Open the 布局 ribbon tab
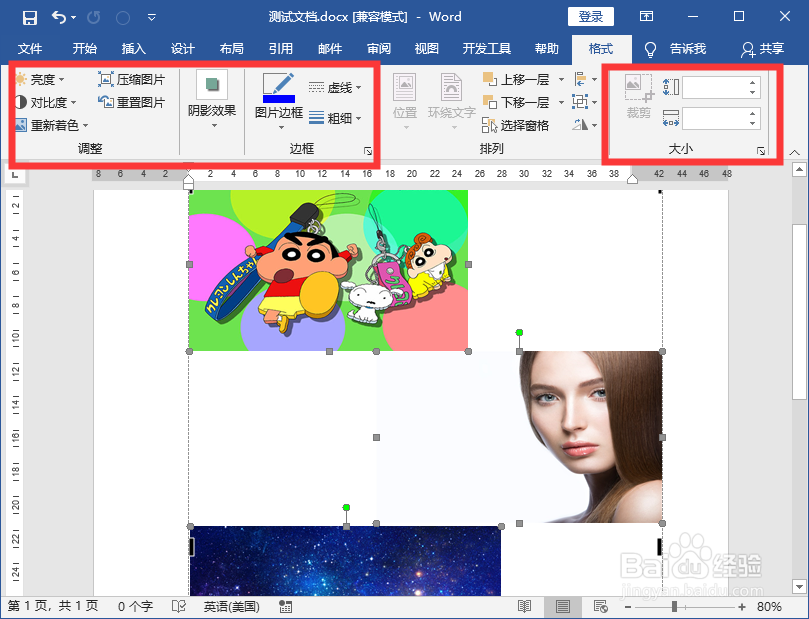 pos(232,48)
